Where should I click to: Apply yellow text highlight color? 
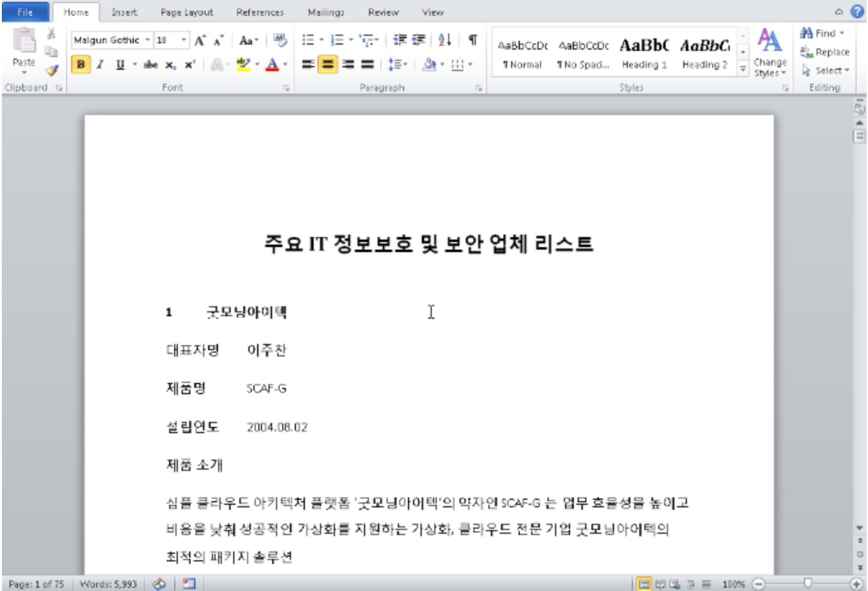point(243,64)
